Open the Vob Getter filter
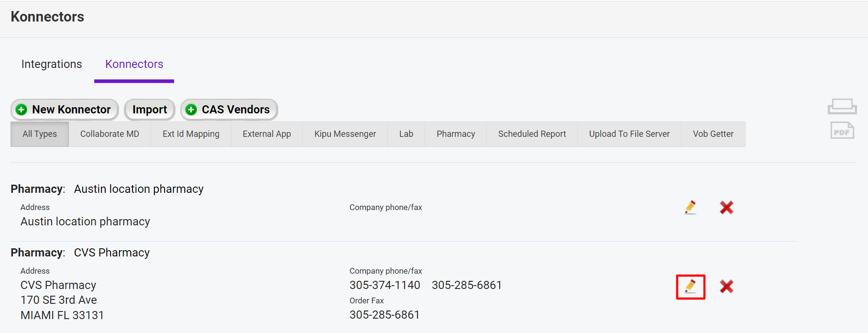Image resolution: width=868 pixels, height=333 pixels. coord(713,134)
